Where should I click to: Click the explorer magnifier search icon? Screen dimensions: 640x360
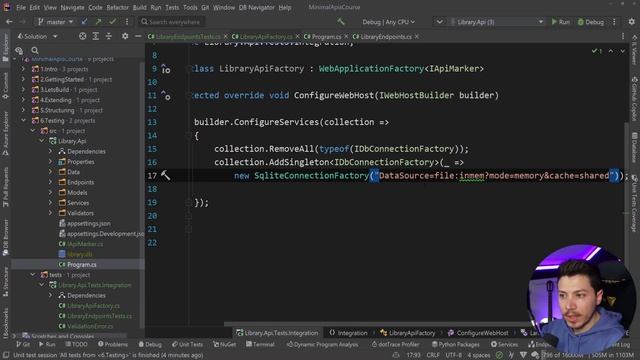click(x=35, y=50)
